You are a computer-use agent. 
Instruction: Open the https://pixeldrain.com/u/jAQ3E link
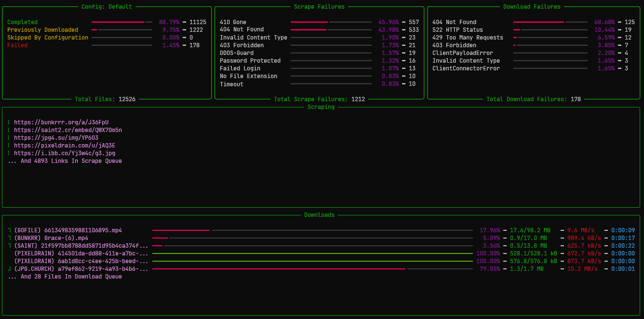point(60,145)
